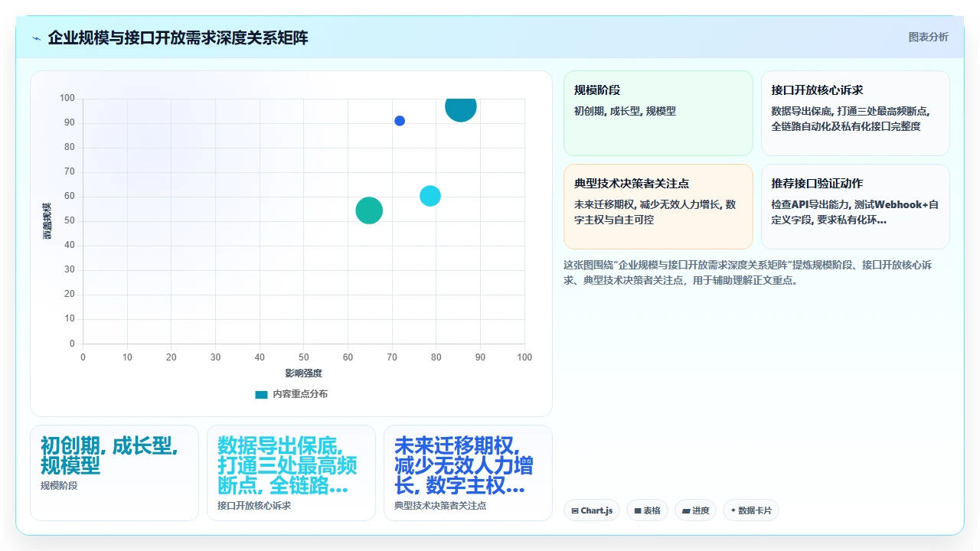Click text 检查API导出能力 in recommendation card
980x551 pixels.
coord(811,204)
